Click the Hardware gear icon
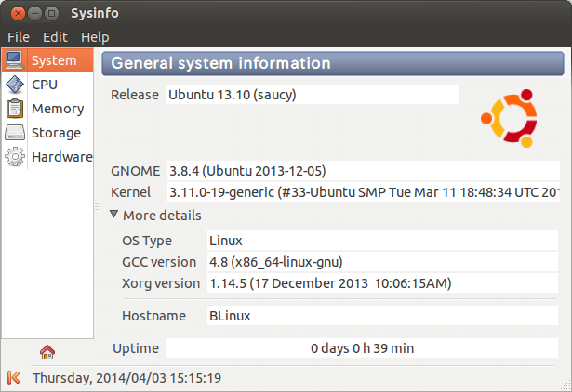Screen dimensions: 572x392 click(x=14, y=157)
